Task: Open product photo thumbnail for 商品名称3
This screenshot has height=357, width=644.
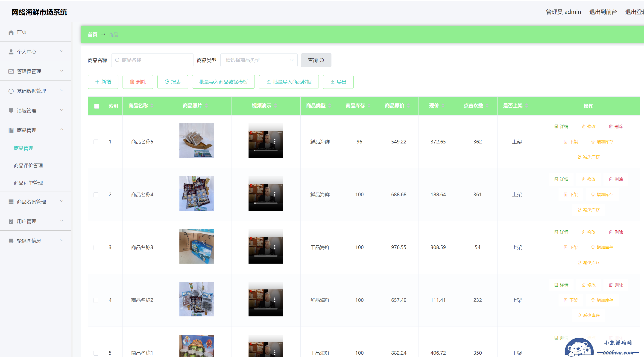Action: point(196,246)
